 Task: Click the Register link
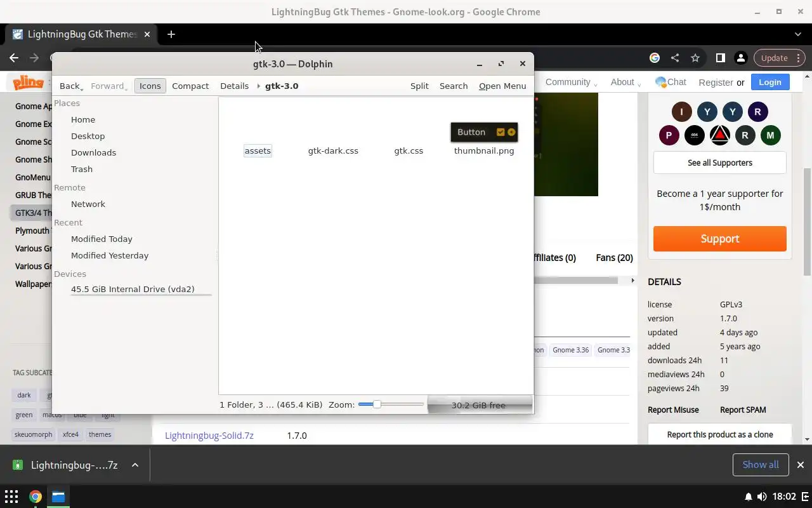pos(716,83)
